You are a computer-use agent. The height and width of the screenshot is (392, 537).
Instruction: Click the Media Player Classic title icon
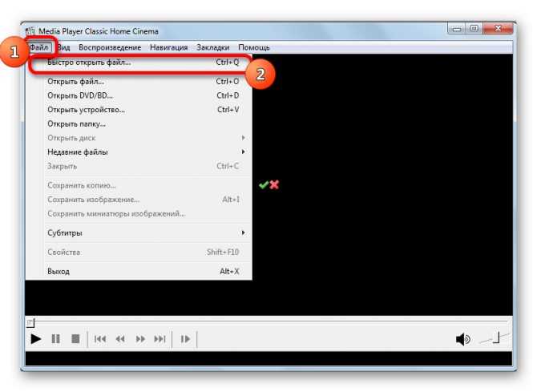coord(30,30)
